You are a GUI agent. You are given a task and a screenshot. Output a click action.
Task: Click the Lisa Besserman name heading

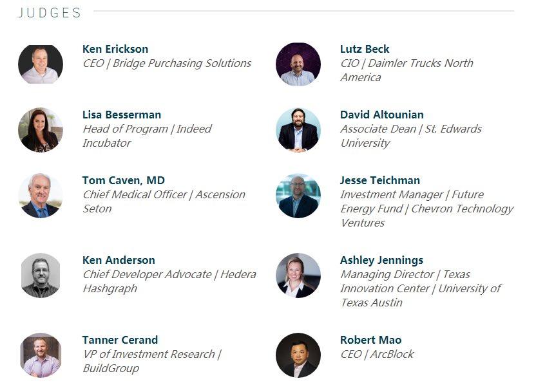122,115
